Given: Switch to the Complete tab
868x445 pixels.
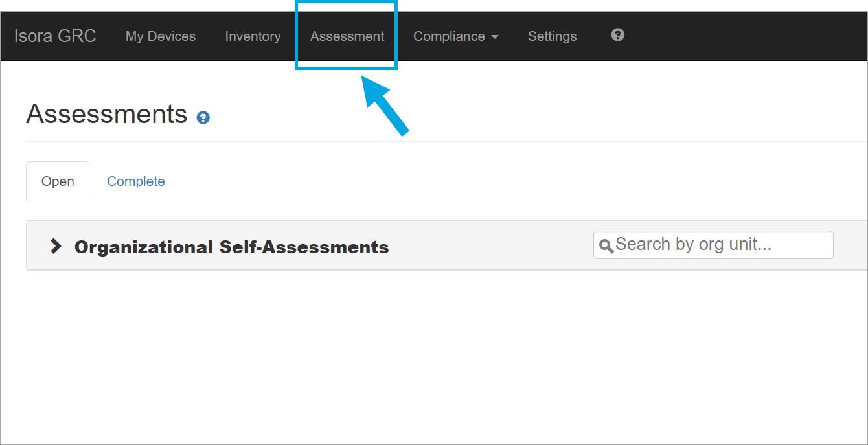Looking at the screenshot, I should coord(136,181).
